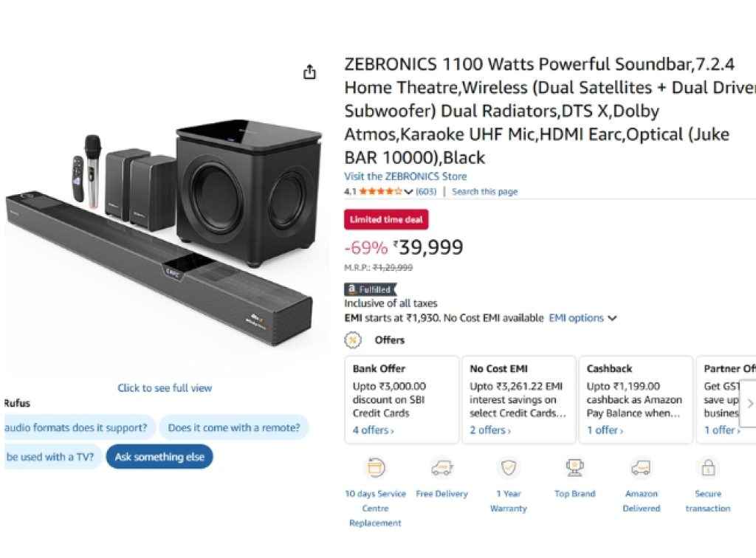Image resolution: width=756 pixels, height=558 pixels.
Task: Click the Free Delivery truck icon
Action: tap(442, 468)
